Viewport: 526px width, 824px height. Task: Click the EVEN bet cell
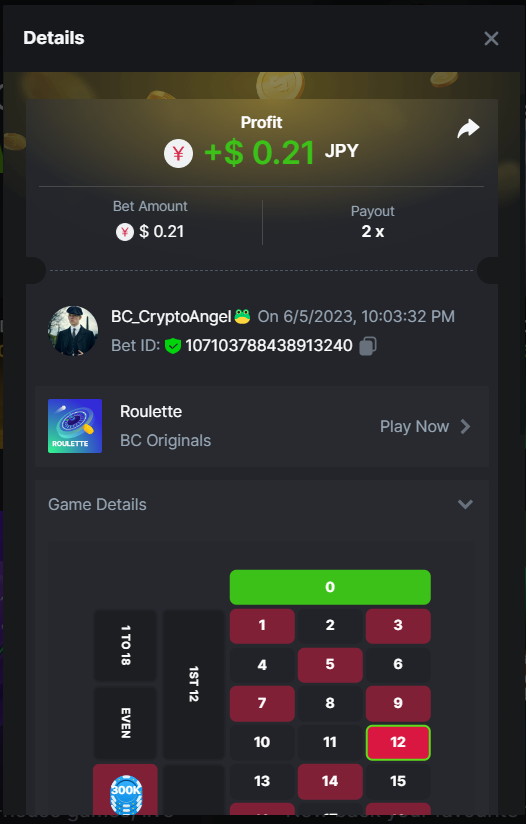(x=125, y=723)
